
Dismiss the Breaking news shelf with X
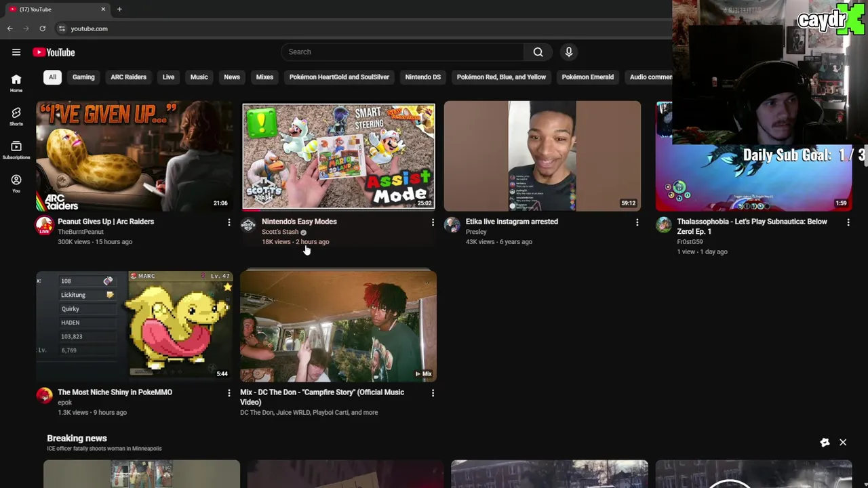[x=843, y=443]
